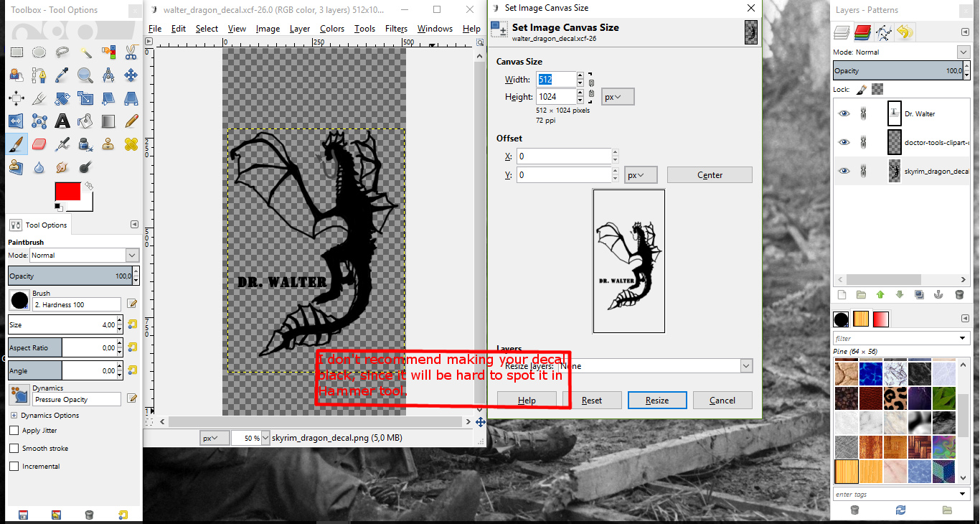Viewport: 980px width, 524px height.
Task: Toggle the Lock pixels paintbrush icon
Action: (x=862, y=90)
